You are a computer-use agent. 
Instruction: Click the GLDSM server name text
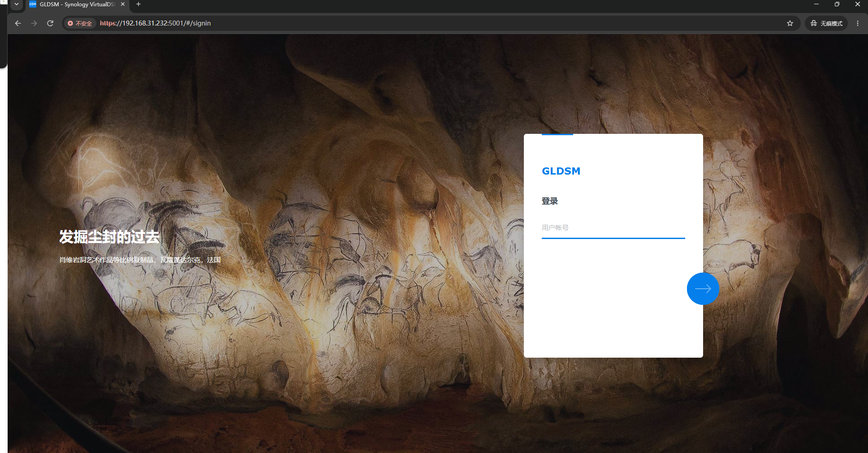tap(561, 171)
